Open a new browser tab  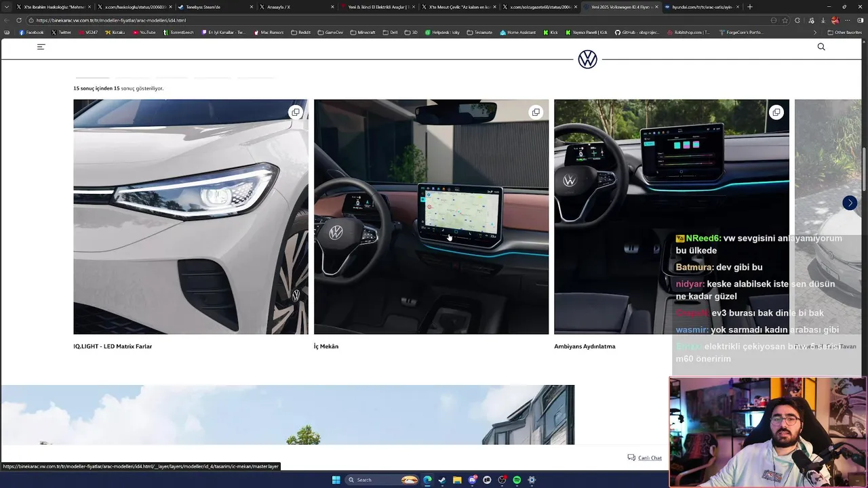pos(749,7)
